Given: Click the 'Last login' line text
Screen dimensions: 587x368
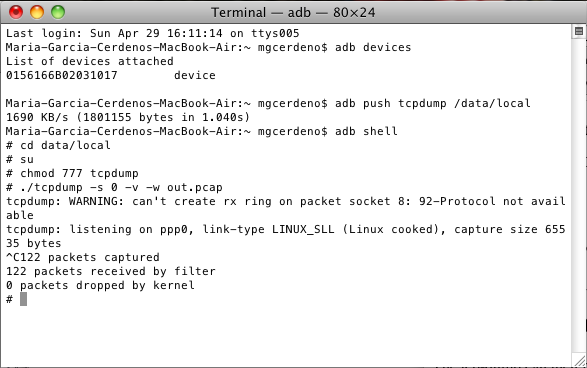Looking at the screenshot, I should pyautogui.click(x=153, y=33).
